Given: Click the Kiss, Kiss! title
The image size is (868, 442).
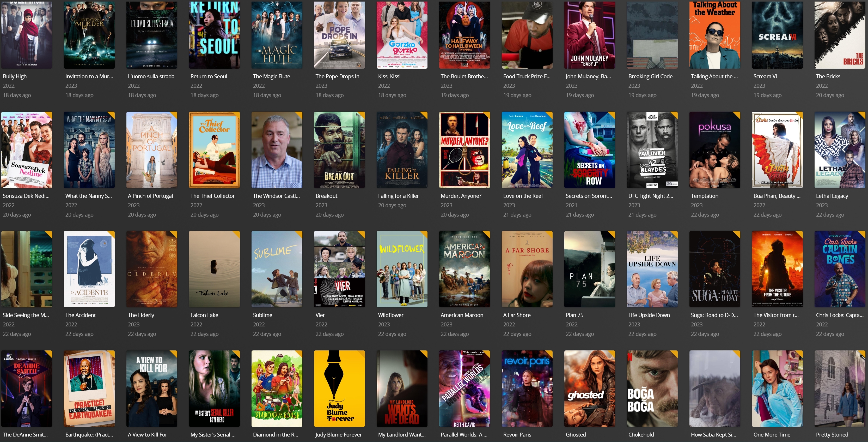Looking at the screenshot, I should click(389, 76).
